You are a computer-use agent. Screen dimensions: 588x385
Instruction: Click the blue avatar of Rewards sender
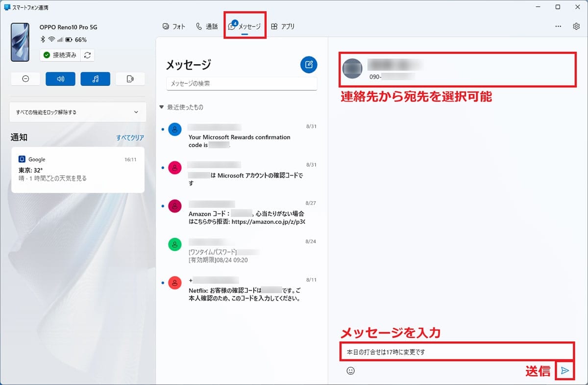(x=175, y=129)
